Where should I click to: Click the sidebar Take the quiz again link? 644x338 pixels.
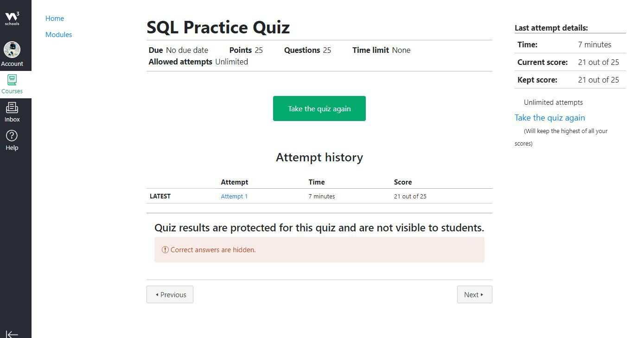click(550, 118)
